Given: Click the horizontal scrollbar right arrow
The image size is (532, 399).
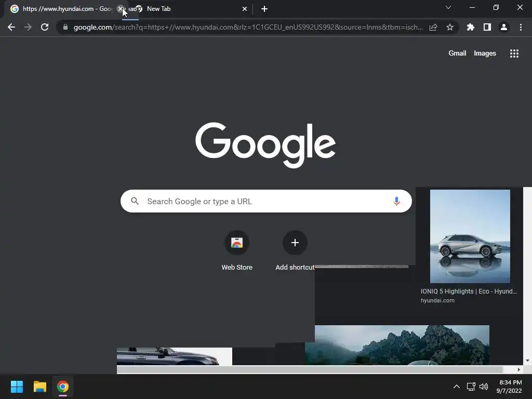Looking at the screenshot, I should coord(519,369).
